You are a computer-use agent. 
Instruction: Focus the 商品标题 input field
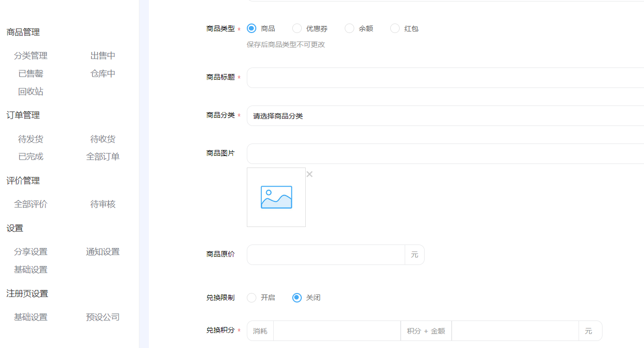(445, 77)
